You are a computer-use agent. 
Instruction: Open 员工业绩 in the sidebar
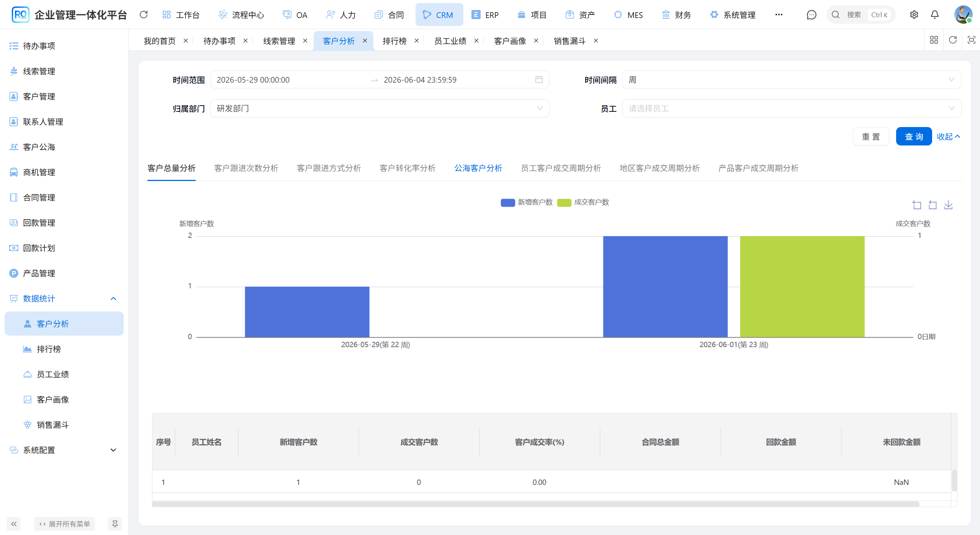(x=64, y=374)
